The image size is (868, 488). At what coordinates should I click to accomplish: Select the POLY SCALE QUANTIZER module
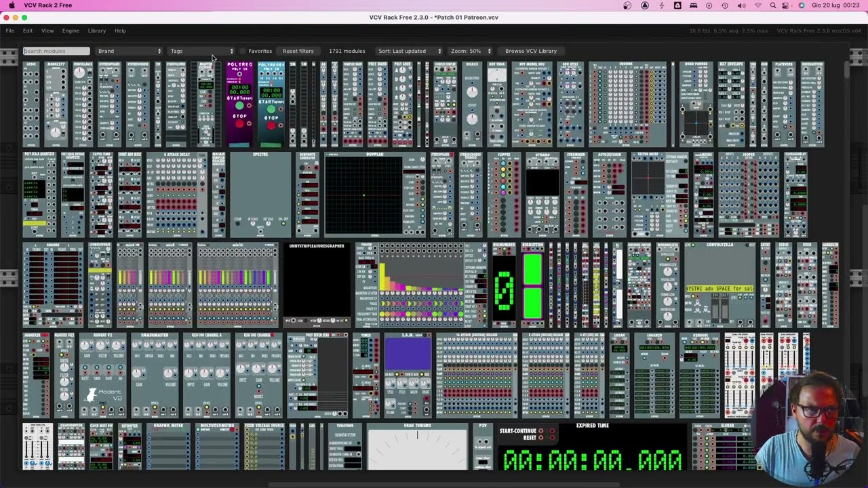pos(40,195)
